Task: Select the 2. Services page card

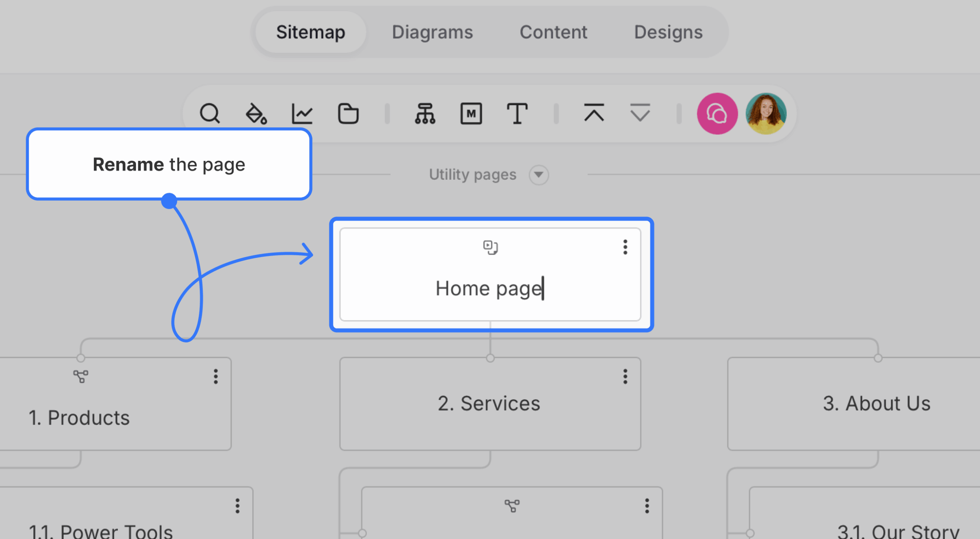Action: tap(490, 404)
